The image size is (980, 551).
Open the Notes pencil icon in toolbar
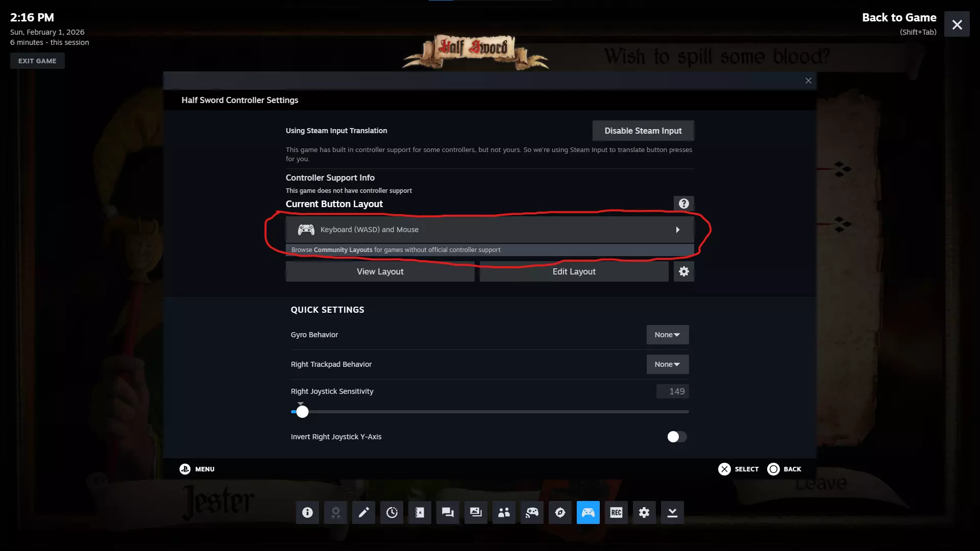pos(363,512)
